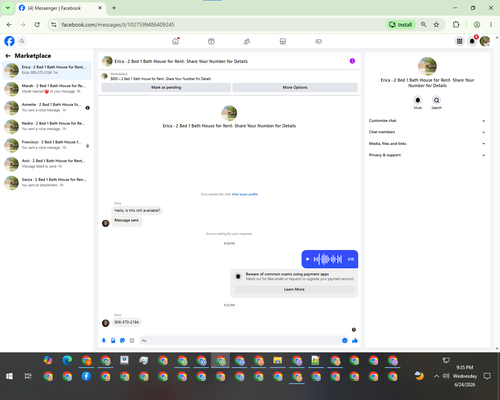Open the Facebook app in taskbar

coord(86,376)
